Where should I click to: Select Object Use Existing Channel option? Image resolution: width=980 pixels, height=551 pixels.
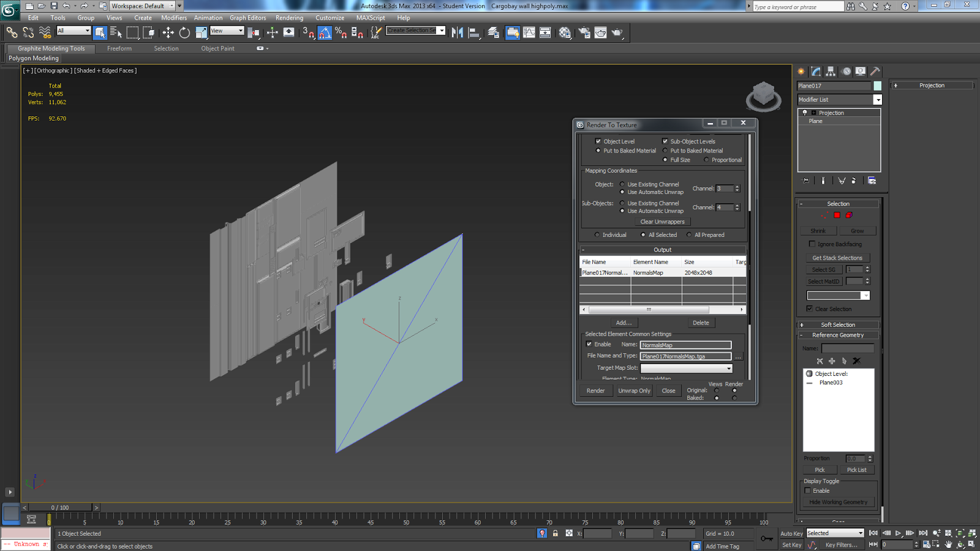[x=622, y=184]
